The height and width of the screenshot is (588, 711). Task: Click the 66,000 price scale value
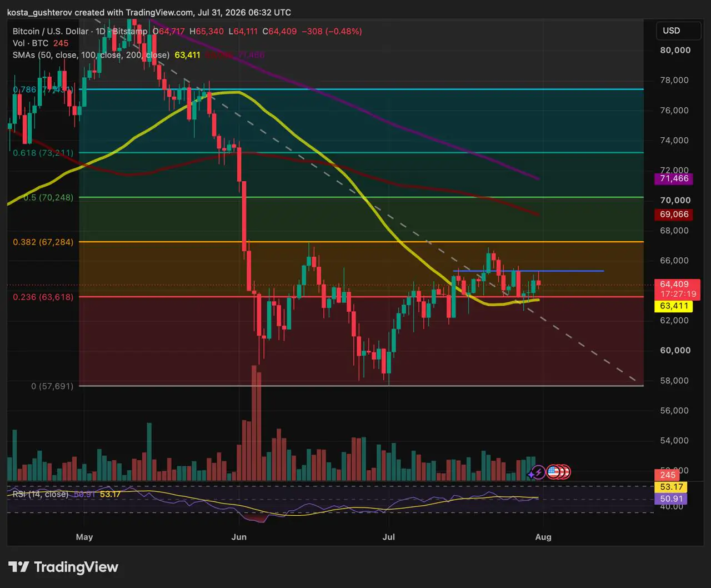[x=674, y=260]
